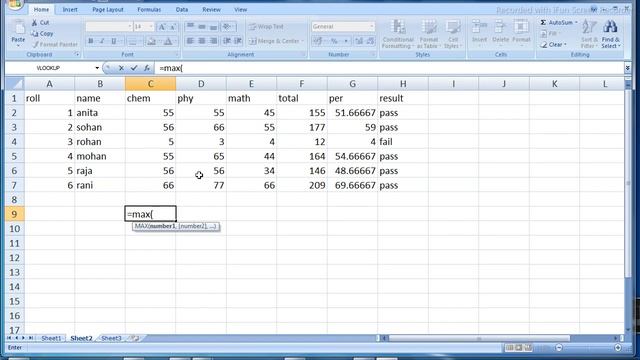Viewport: 640px width, 360px height.
Task: Switch to Normal view in status bar
Action: pyautogui.click(x=509, y=347)
